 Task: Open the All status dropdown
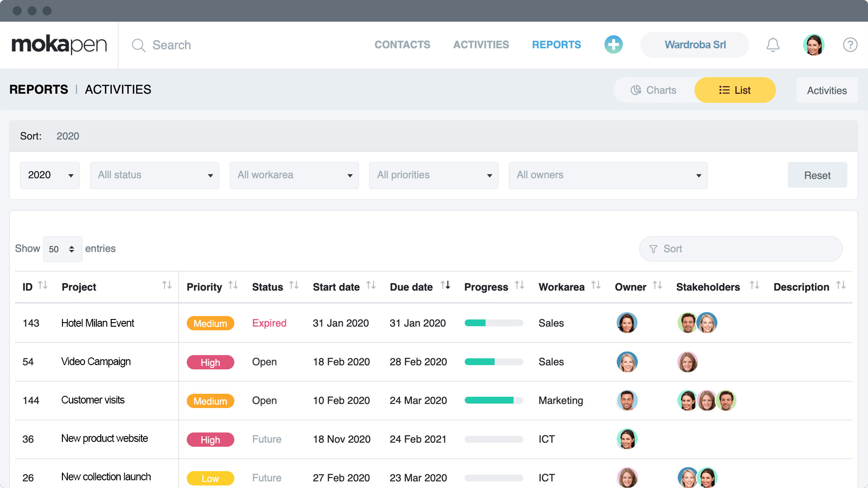click(x=154, y=175)
